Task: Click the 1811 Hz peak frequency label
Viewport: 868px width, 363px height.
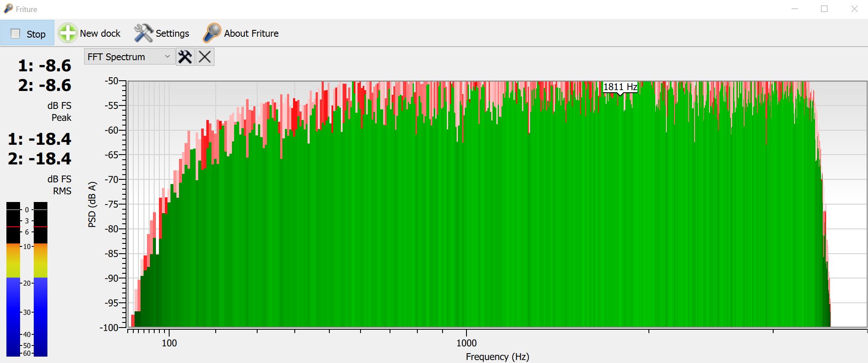Action: [x=620, y=87]
